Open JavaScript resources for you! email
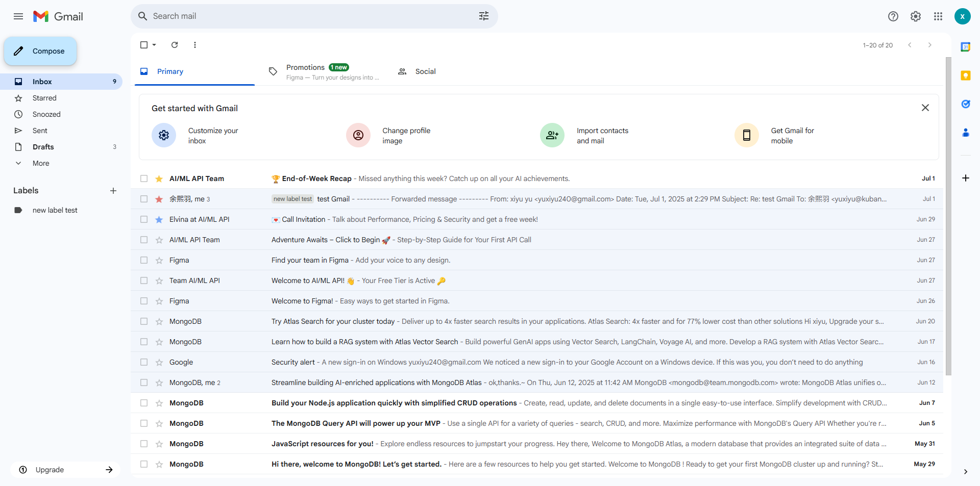The width and height of the screenshot is (980, 486). pyautogui.click(x=537, y=444)
